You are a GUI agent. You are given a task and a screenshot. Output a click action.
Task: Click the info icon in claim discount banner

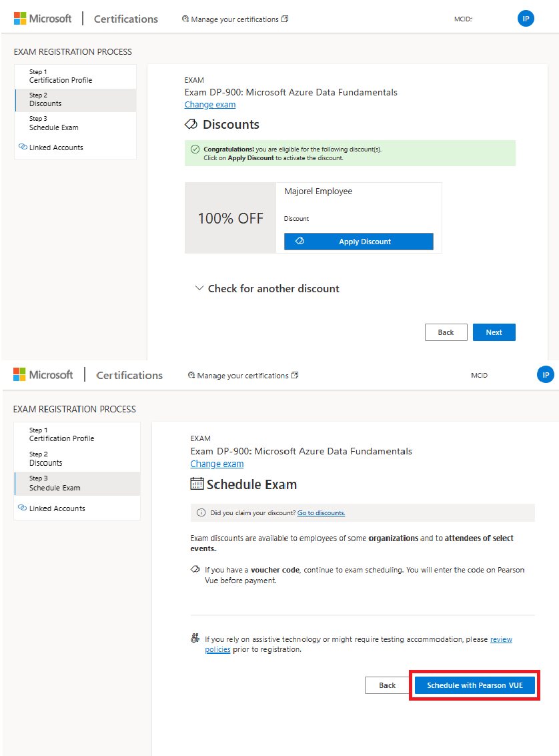[201, 512]
